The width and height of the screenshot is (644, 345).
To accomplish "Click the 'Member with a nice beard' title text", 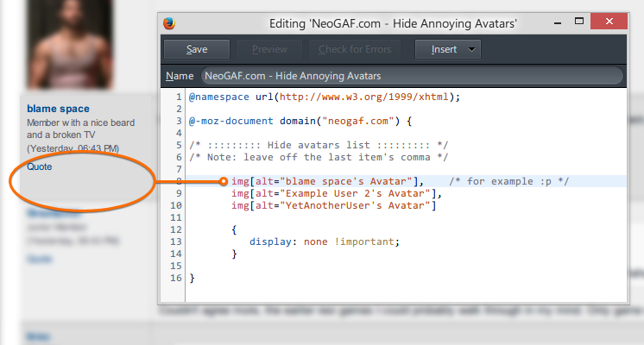I will (80, 129).
